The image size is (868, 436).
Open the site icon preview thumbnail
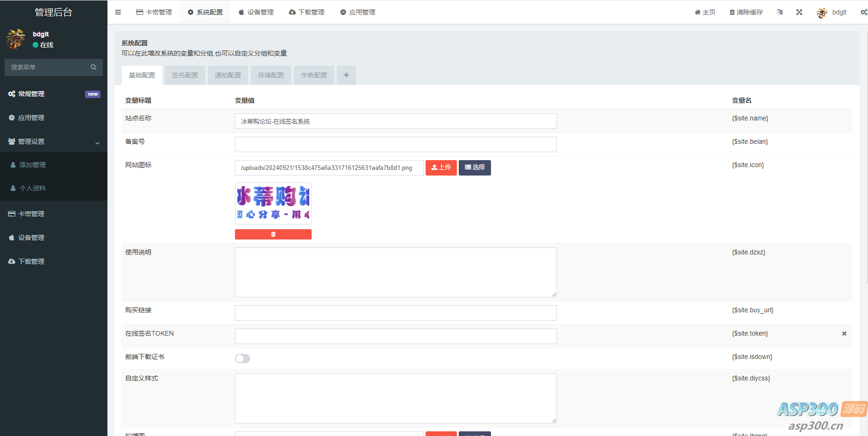pyautogui.click(x=273, y=204)
